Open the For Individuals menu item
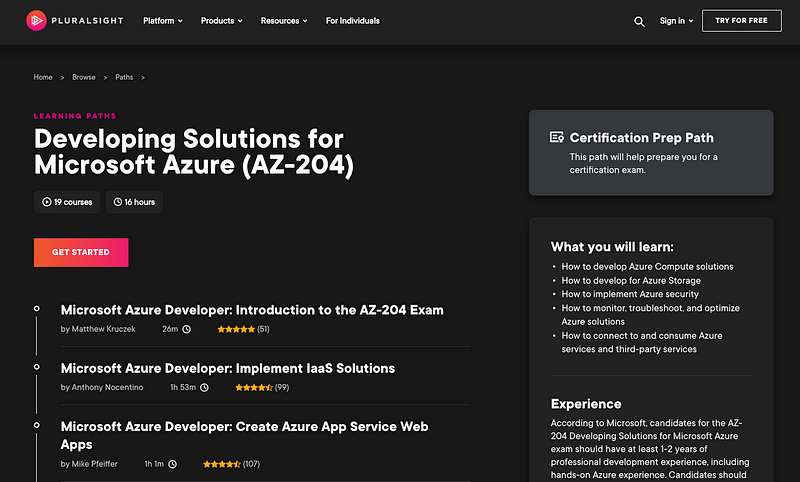The height and width of the screenshot is (482, 800). 353,21
